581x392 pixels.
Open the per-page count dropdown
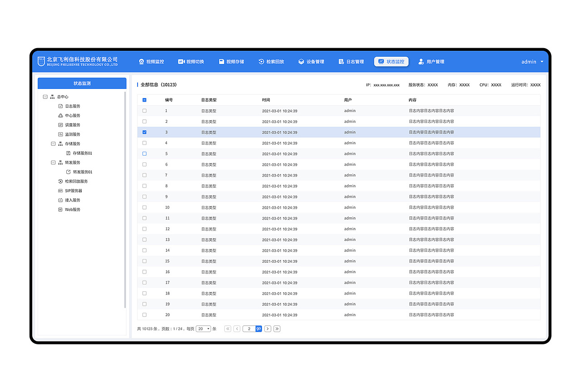pyautogui.click(x=203, y=329)
